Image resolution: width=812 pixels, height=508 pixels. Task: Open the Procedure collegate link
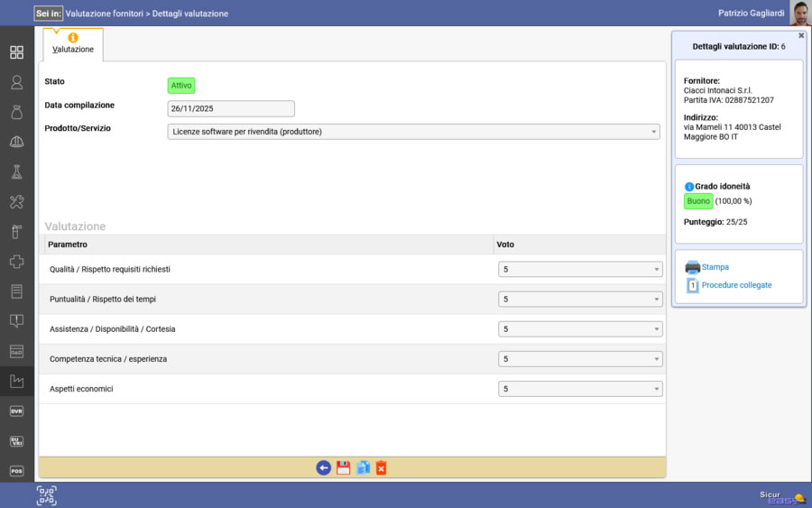tap(736, 285)
